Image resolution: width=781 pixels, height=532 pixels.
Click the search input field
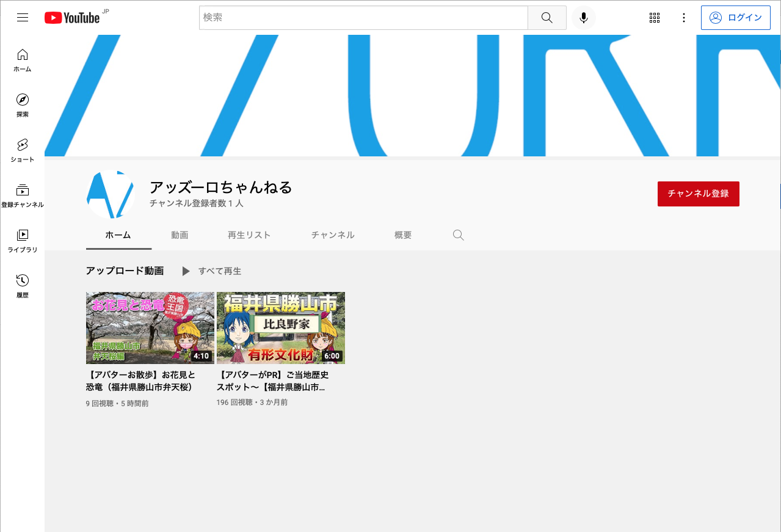coord(363,17)
